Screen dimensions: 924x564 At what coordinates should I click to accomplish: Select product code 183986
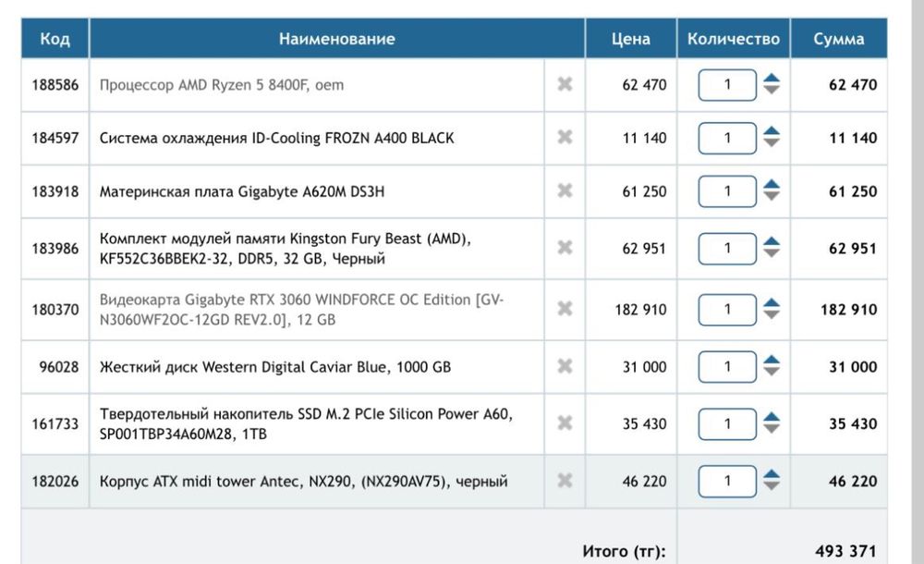(x=55, y=249)
